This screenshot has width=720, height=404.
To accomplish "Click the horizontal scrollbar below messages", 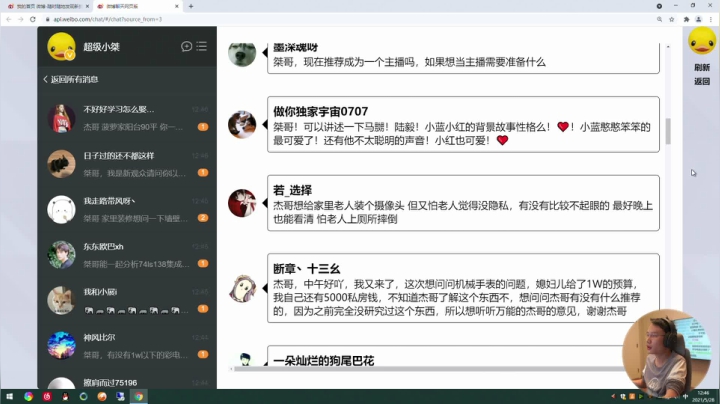I will (427, 369).
